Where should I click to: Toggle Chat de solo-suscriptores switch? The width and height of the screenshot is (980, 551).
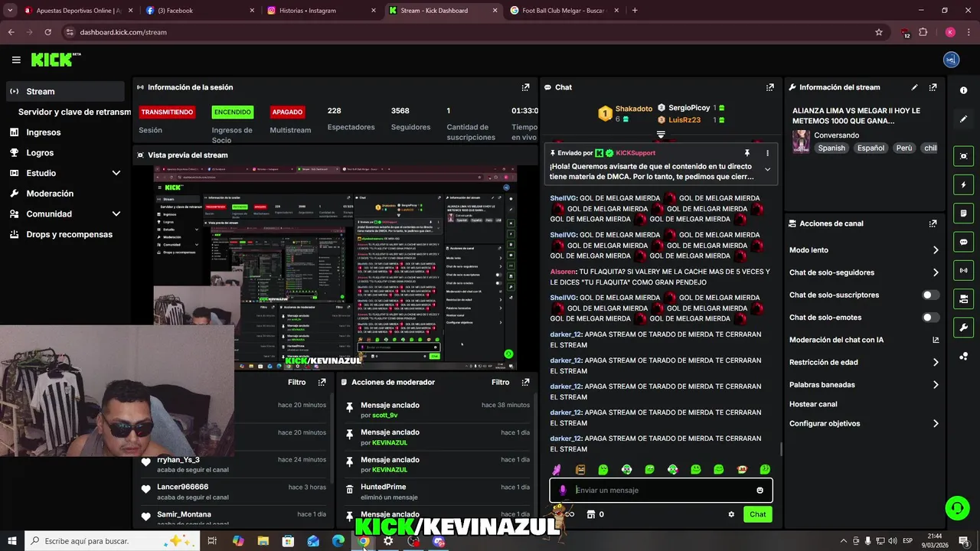pyautogui.click(x=930, y=295)
